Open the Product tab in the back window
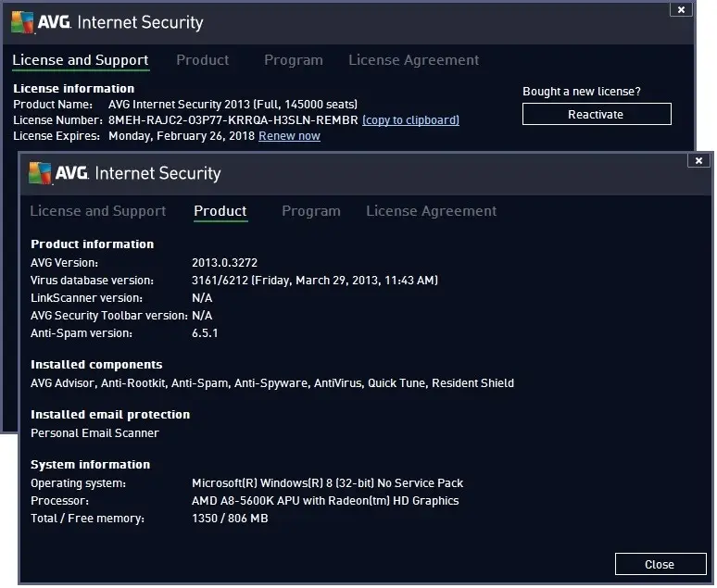 pos(203,60)
